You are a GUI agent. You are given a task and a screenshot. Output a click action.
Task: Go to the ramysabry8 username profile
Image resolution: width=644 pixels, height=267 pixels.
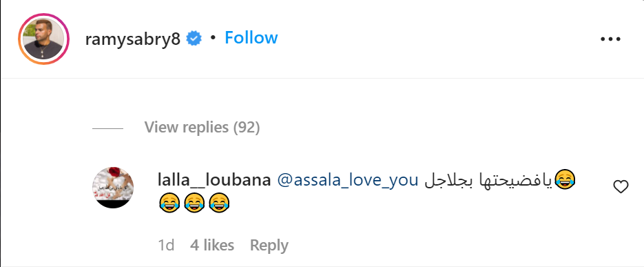[133, 39]
